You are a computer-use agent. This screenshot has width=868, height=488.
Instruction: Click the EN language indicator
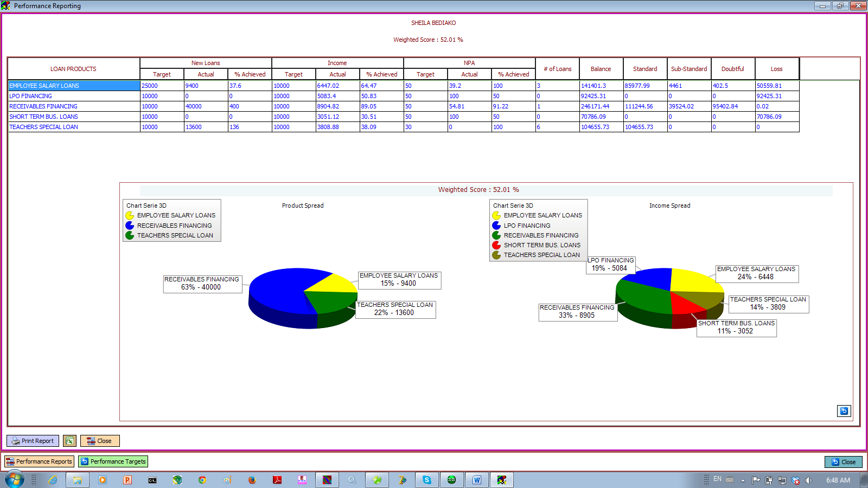pos(717,479)
